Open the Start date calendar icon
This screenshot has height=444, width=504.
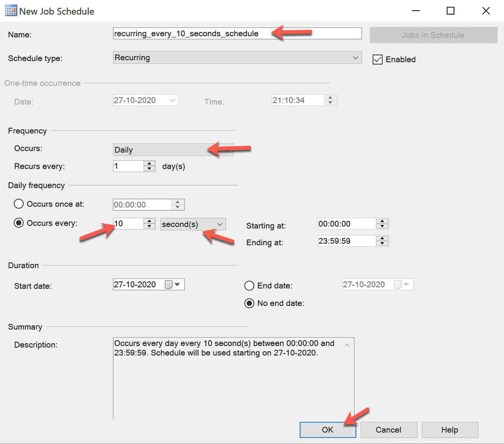[x=169, y=285]
